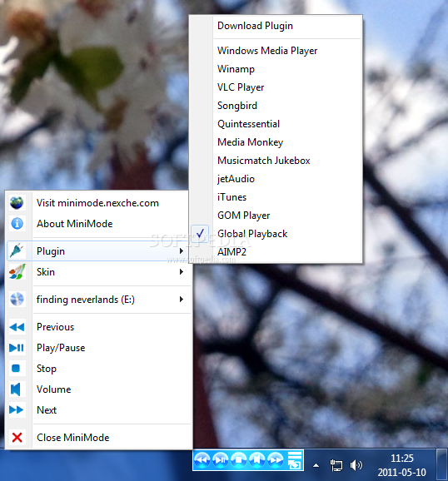Select the Quintessential plugin

[276, 124]
